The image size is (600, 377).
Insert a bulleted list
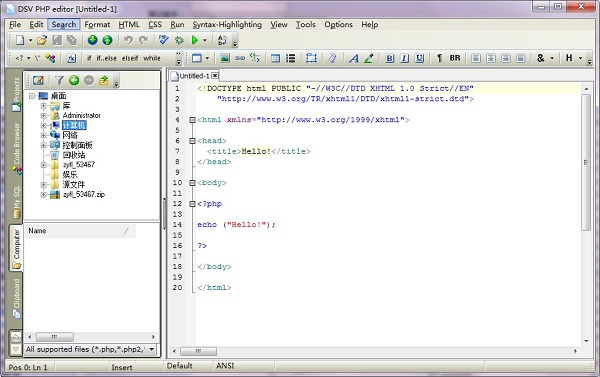pos(290,58)
